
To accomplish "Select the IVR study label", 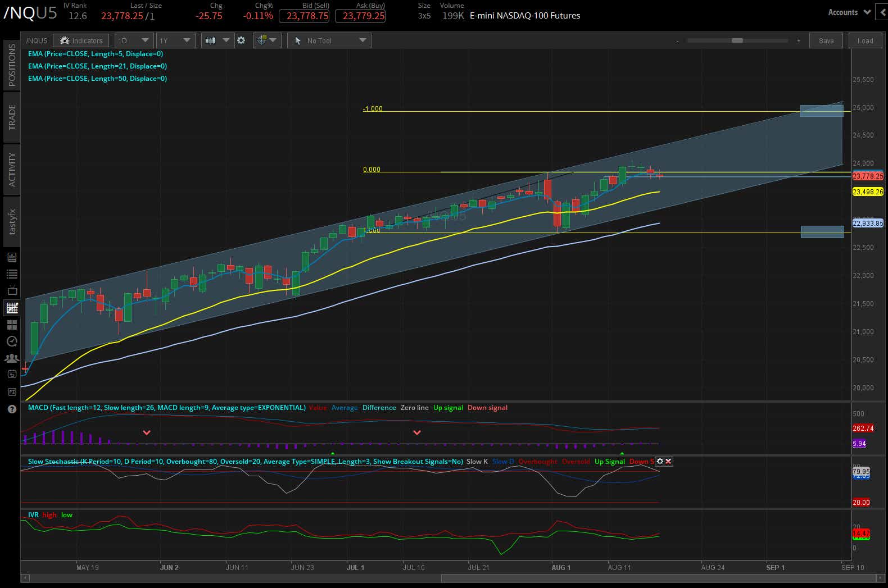I will coord(33,515).
